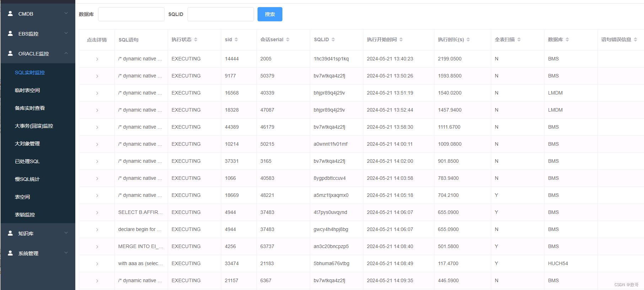Sort by 会话serial column arrows
The width and height of the screenshot is (644, 290).
(x=288, y=39)
